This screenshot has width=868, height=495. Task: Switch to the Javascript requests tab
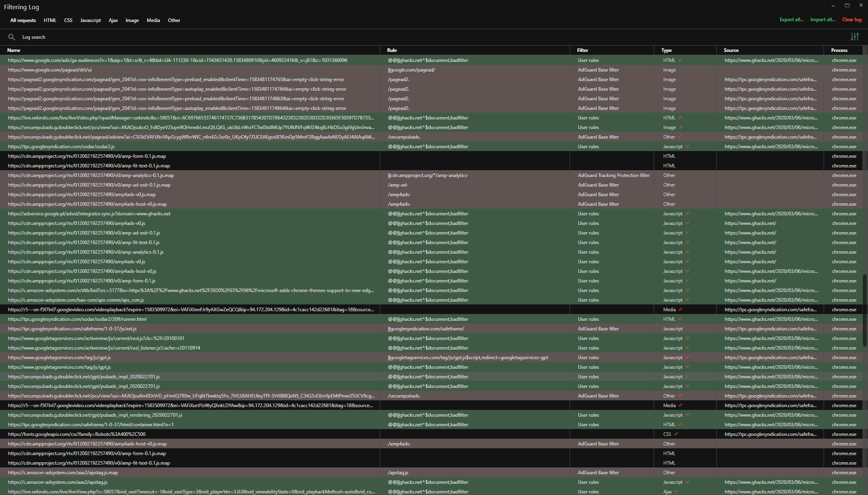pyautogui.click(x=90, y=20)
